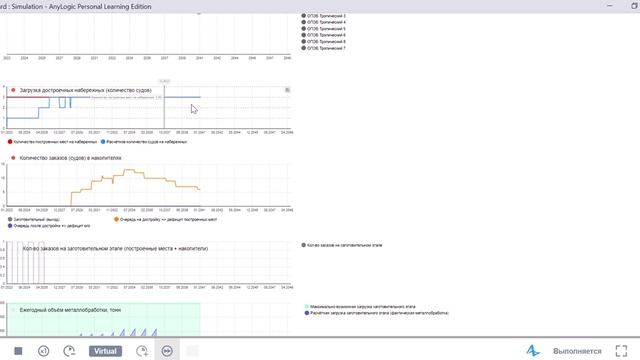Image resolution: width=640 pixels, height=360 pixels.
Task: Toggle red legend 'Количество построечных мест на набережных'
Action: click(53, 142)
